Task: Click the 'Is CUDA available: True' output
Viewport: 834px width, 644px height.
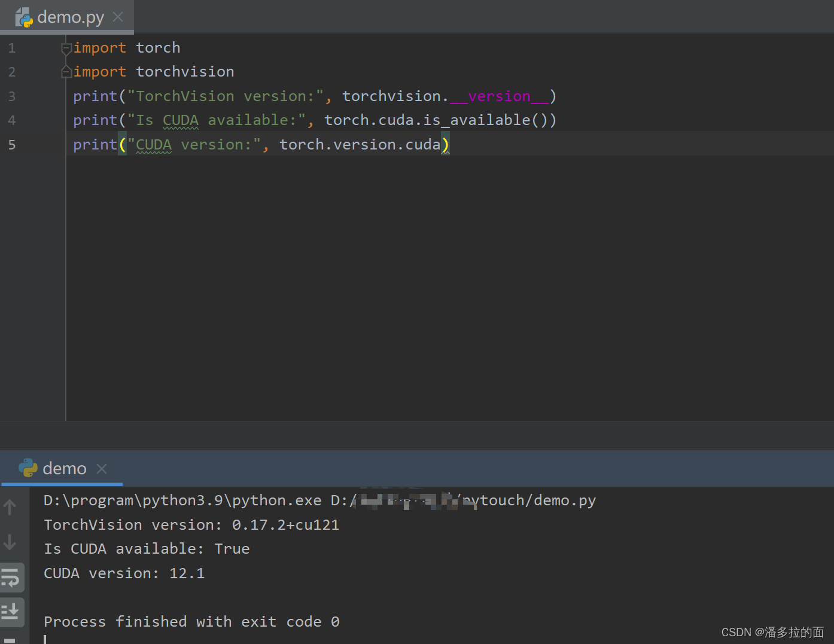Action: [x=147, y=549]
